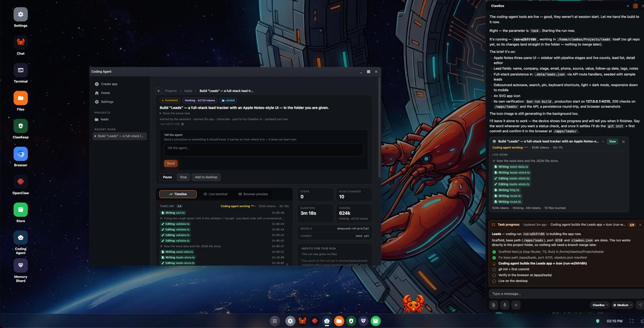
Task: Click the settings gear in the taskbar
Action: click(x=290, y=321)
